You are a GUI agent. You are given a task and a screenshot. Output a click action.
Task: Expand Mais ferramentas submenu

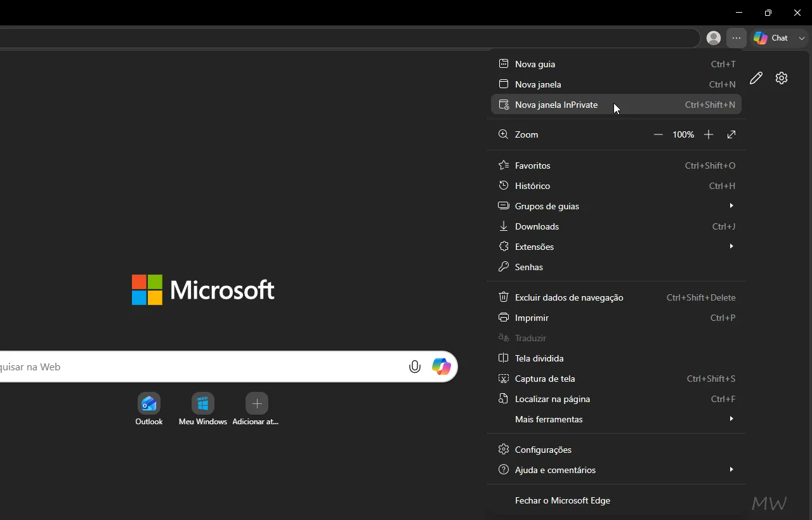pos(616,419)
